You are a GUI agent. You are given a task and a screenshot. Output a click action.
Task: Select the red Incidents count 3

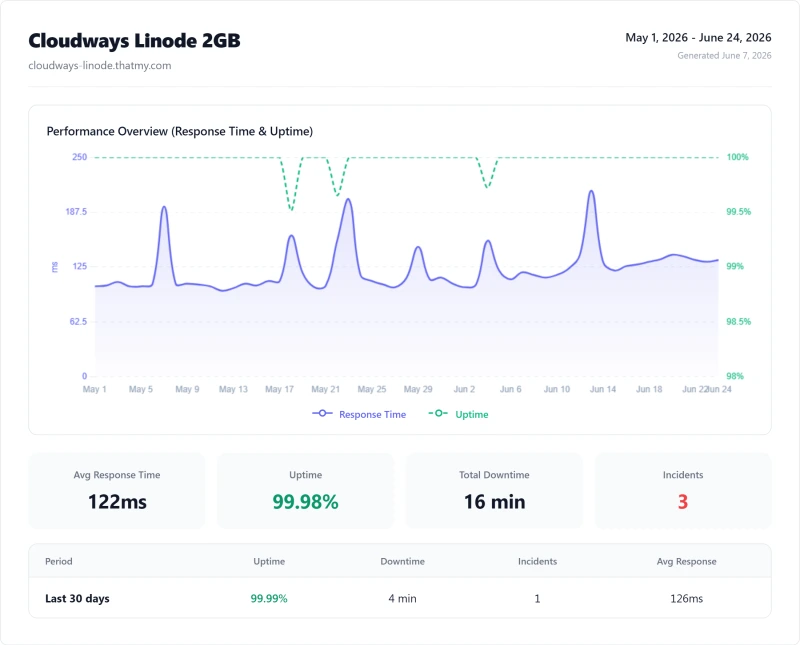coord(683,502)
